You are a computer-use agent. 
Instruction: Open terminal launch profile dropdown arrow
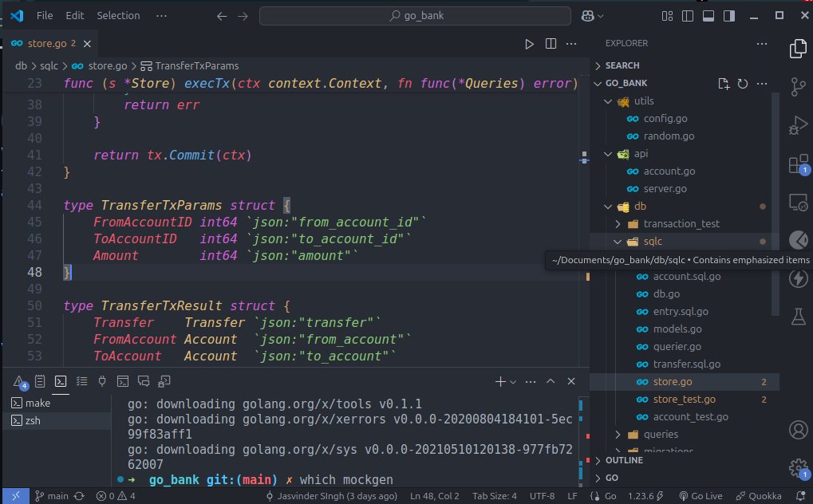point(513,382)
